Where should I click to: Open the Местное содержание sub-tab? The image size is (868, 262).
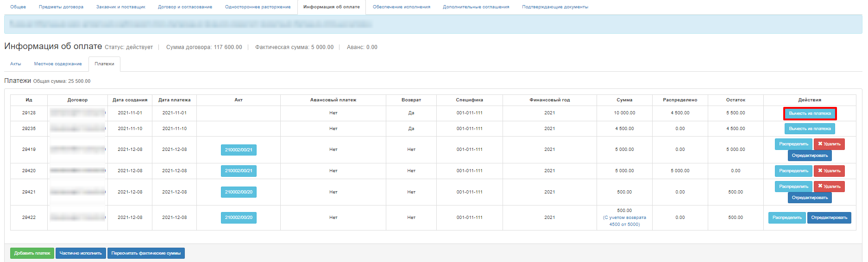click(x=58, y=64)
